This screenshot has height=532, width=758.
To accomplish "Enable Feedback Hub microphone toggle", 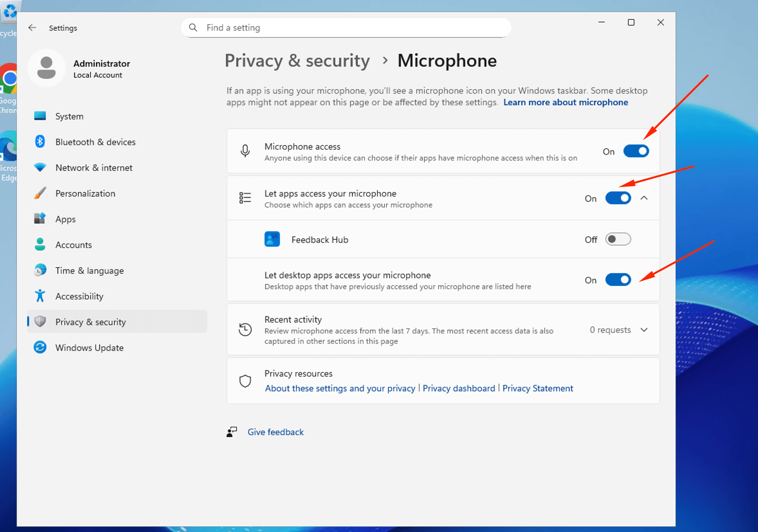I will 618,239.
